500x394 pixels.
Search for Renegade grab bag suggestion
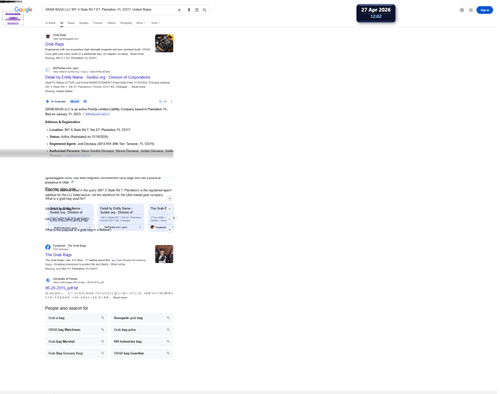click(142, 318)
